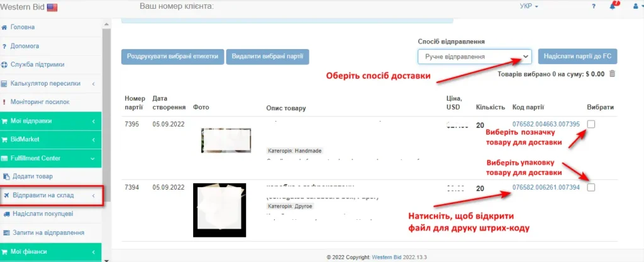Select the checkbox for batch 7395
The height and width of the screenshot is (262, 644).
point(591,124)
